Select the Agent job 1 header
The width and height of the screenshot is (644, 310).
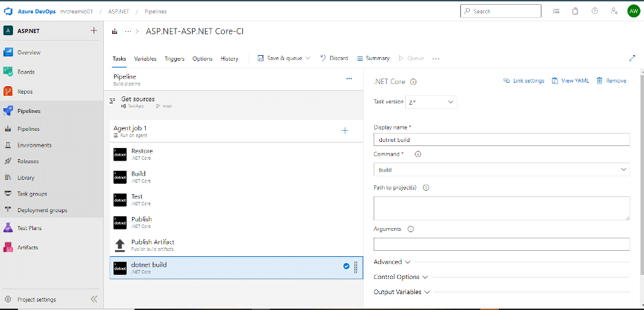(237, 131)
